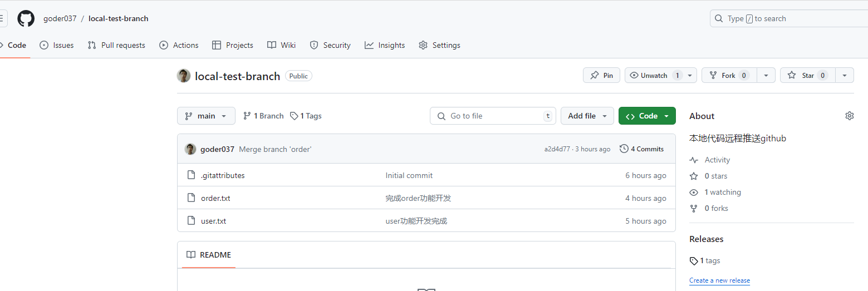The image size is (868, 291).
Task: Click the 1 watching link in About
Action: [715, 192]
